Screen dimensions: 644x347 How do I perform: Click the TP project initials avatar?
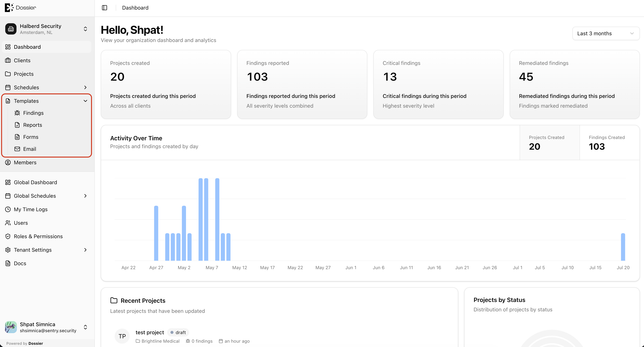point(122,336)
